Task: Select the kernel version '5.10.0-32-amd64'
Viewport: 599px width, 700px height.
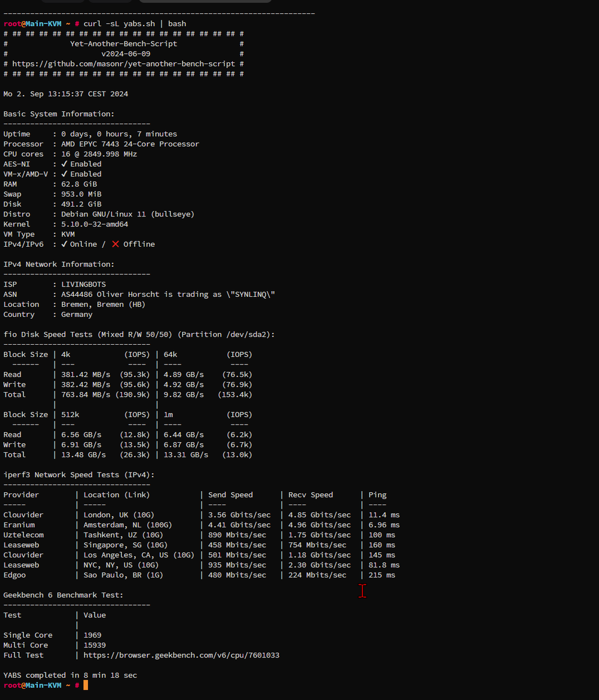Action: [94, 224]
